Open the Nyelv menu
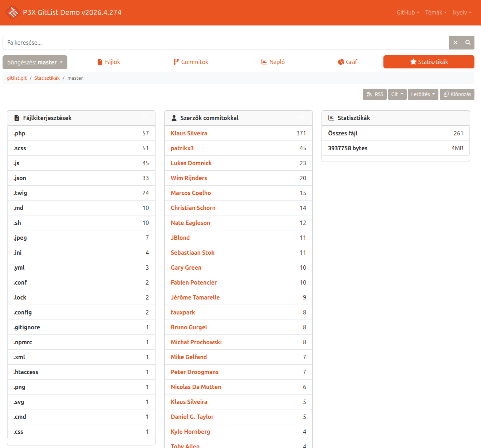 [x=462, y=12]
